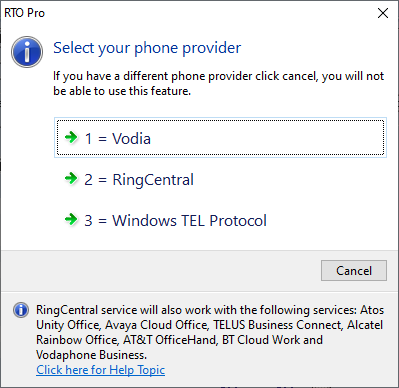Click the word 'Protocol' in third option
399x388 pixels.
click(x=238, y=221)
